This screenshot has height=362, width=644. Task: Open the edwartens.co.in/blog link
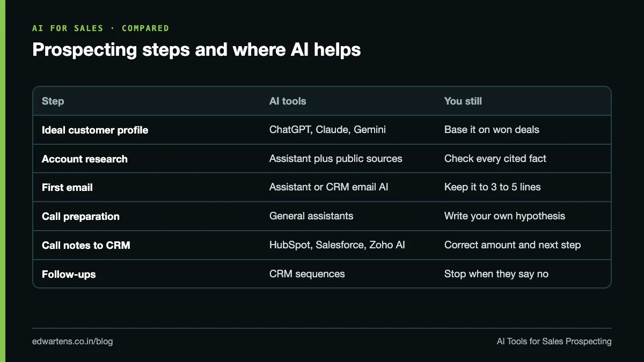pos(72,342)
